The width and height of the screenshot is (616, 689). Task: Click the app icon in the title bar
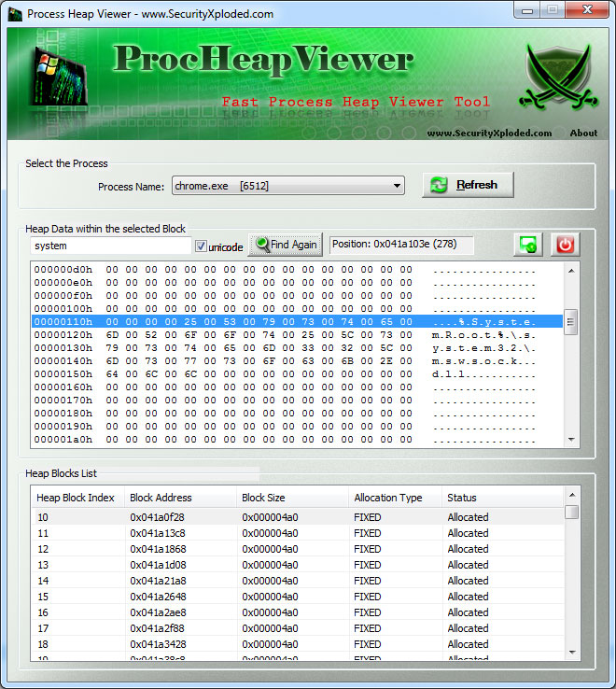15,13
